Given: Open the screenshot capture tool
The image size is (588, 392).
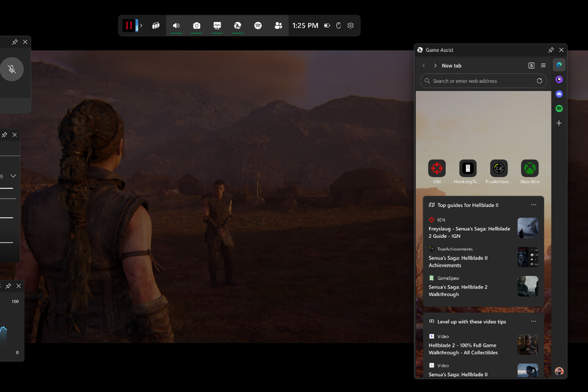Looking at the screenshot, I should tap(196, 25).
